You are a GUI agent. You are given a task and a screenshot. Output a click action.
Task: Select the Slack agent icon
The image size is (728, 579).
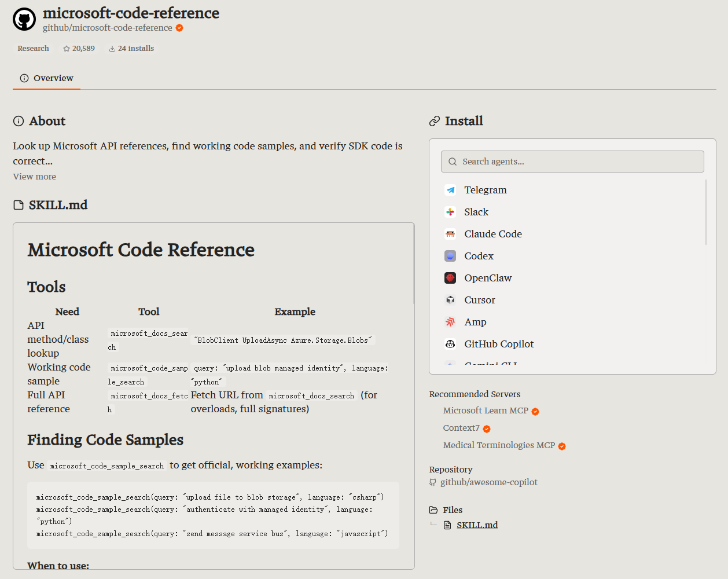click(450, 212)
